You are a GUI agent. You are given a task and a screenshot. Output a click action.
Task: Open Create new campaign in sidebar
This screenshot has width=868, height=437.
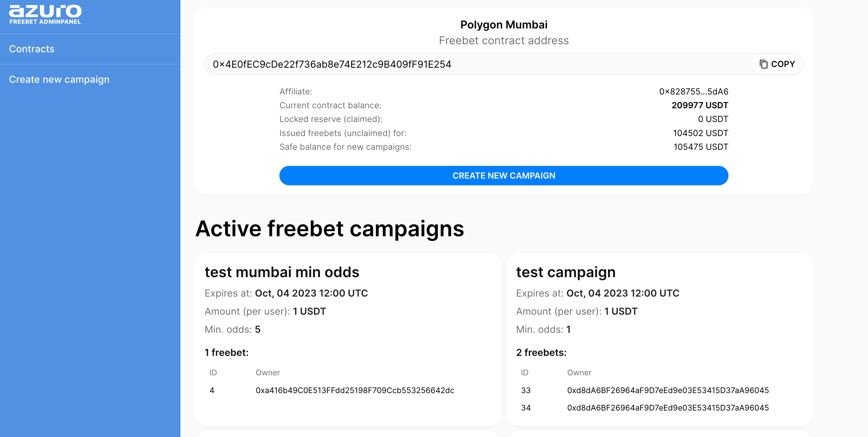click(59, 79)
